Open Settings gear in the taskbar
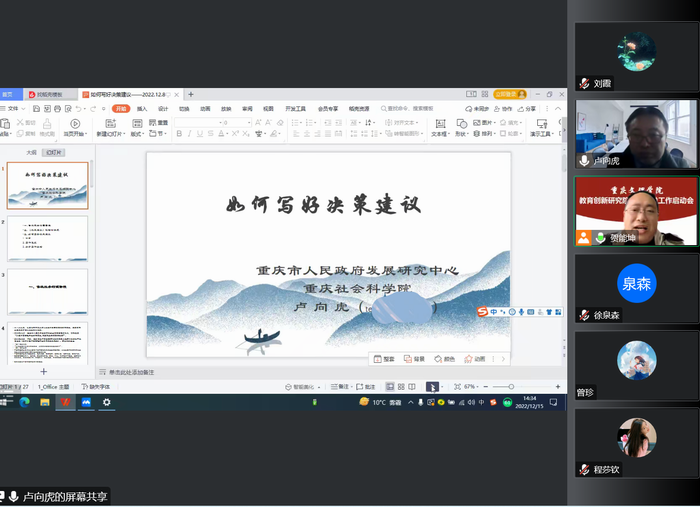 (x=106, y=402)
